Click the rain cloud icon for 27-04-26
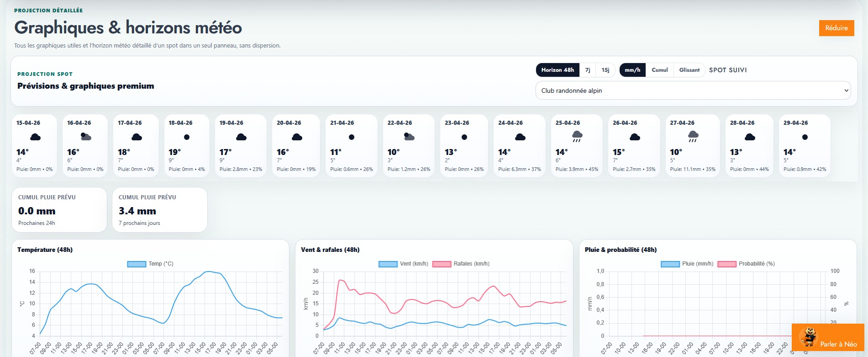 (x=693, y=136)
